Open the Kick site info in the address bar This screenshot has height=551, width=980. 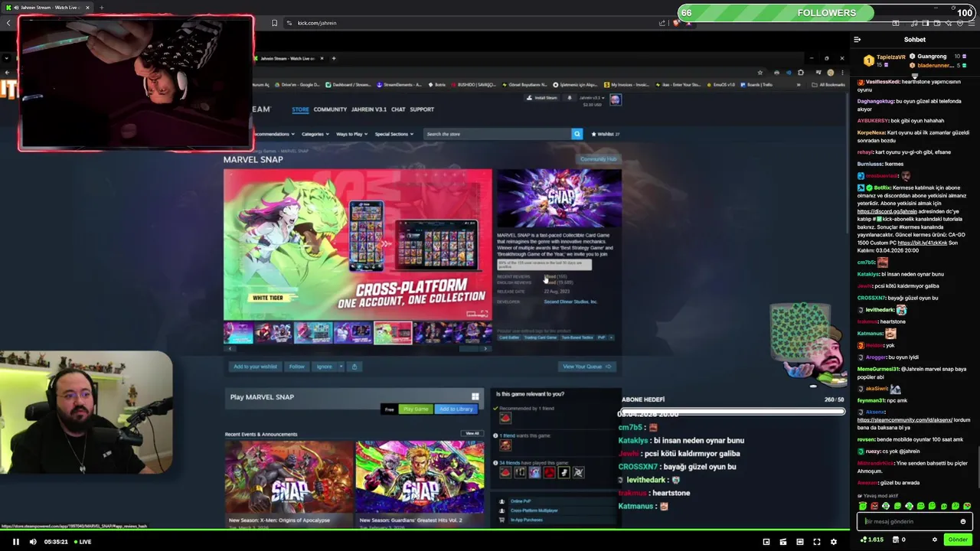tap(289, 23)
